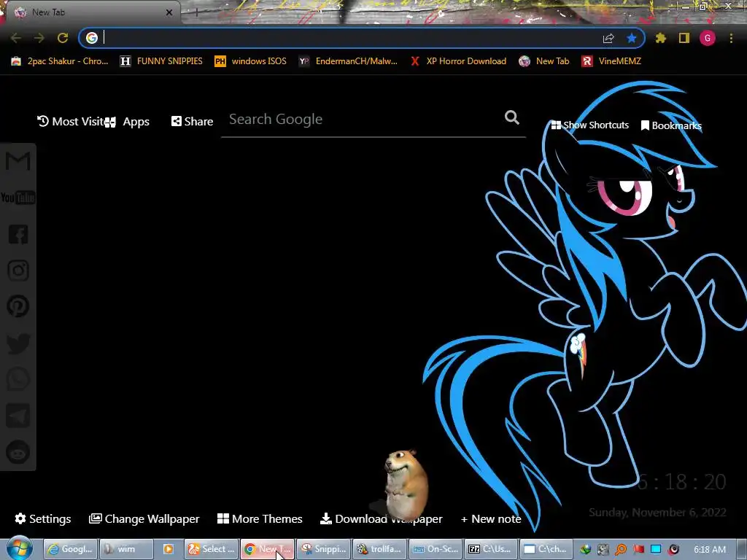This screenshot has width=747, height=560.
Task: Click the bookmark star icon
Action: pos(632,38)
